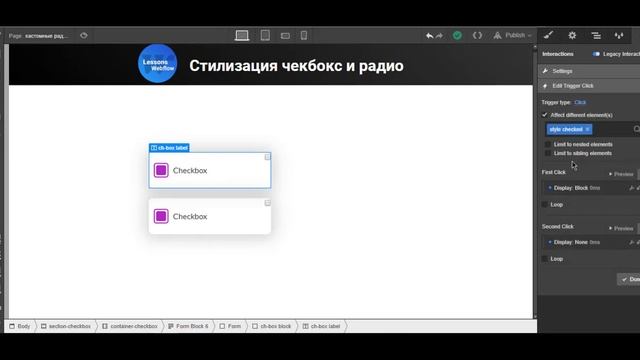
Task: Change trigger type Click link
Action: 580,102
